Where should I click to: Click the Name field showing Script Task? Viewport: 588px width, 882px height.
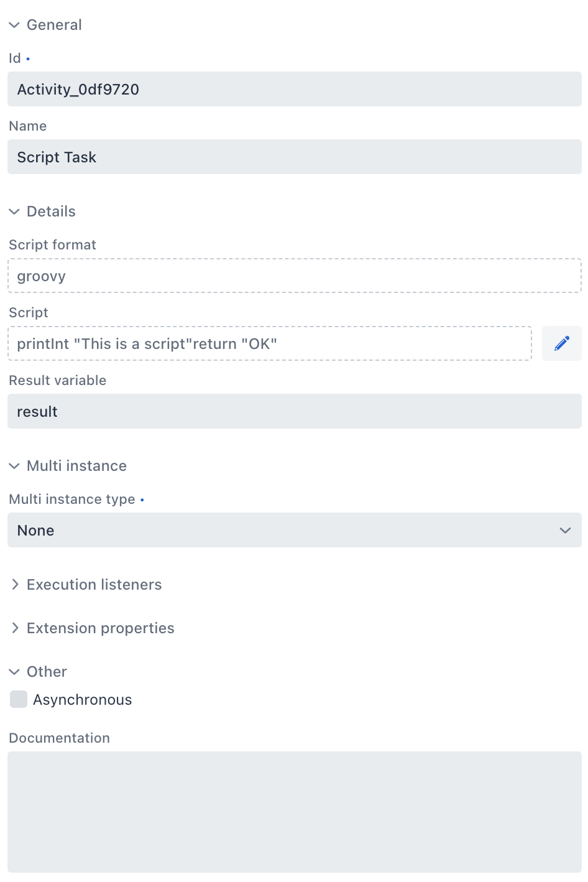point(294,157)
